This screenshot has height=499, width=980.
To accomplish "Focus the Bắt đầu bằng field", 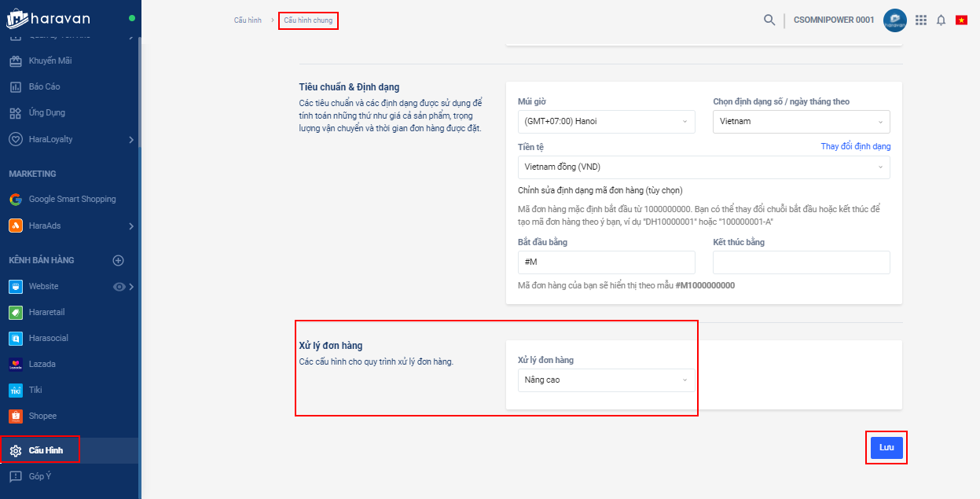I will (x=606, y=262).
